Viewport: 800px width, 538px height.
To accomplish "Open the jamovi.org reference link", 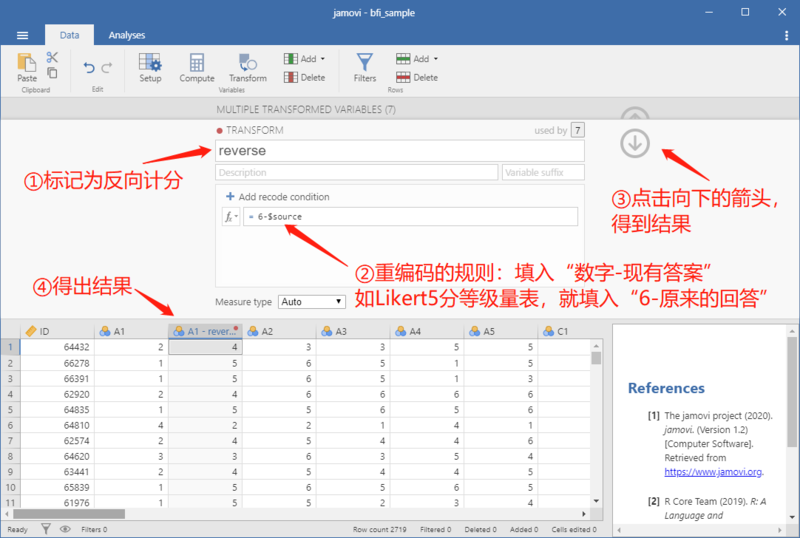I will pyautogui.click(x=713, y=472).
